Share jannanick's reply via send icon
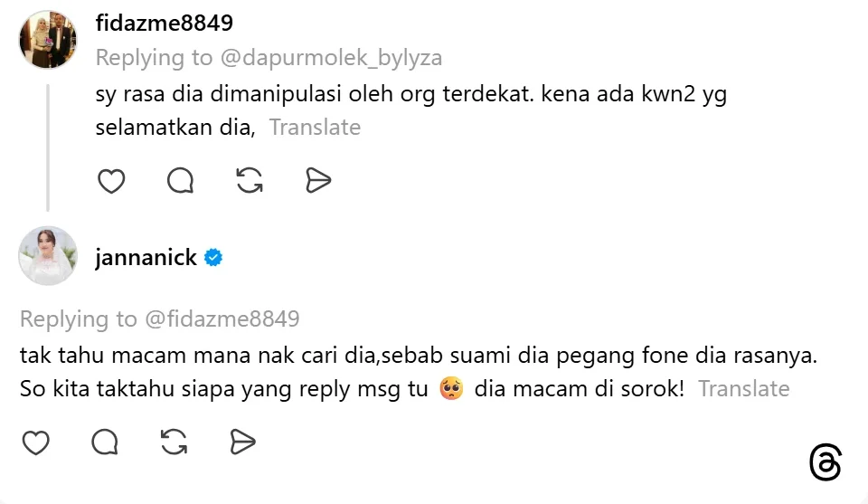The width and height of the screenshot is (868, 504). (x=242, y=442)
